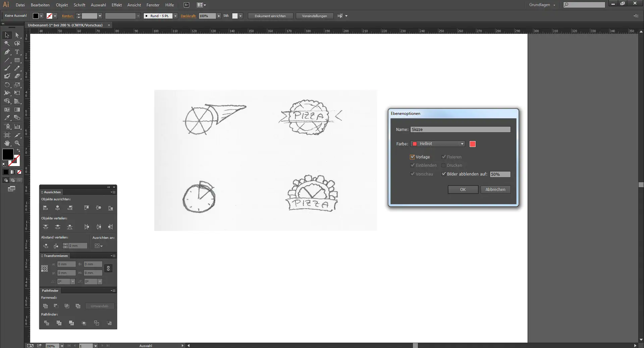The width and height of the screenshot is (644, 348).
Task: Click the Unite shape mode in Pathfinder
Action: click(45, 306)
